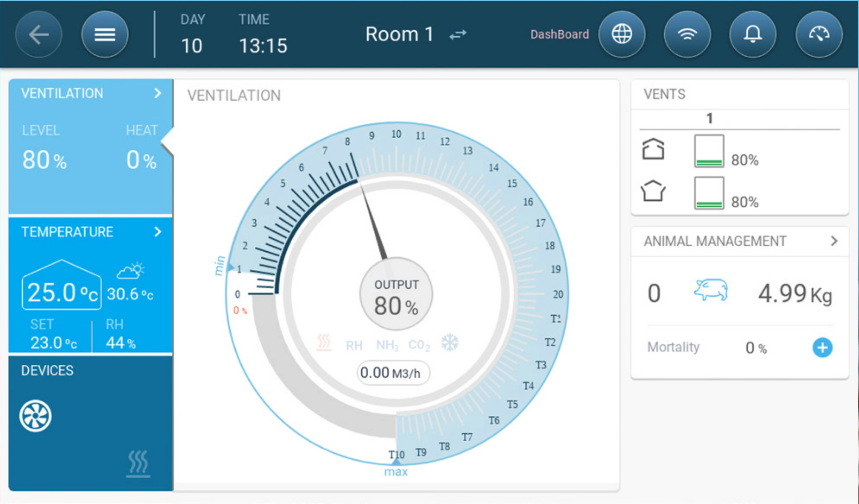Click the Output 80% center dial
Image resolution: width=859 pixels, height=504 pixels.
pos(396,294)
